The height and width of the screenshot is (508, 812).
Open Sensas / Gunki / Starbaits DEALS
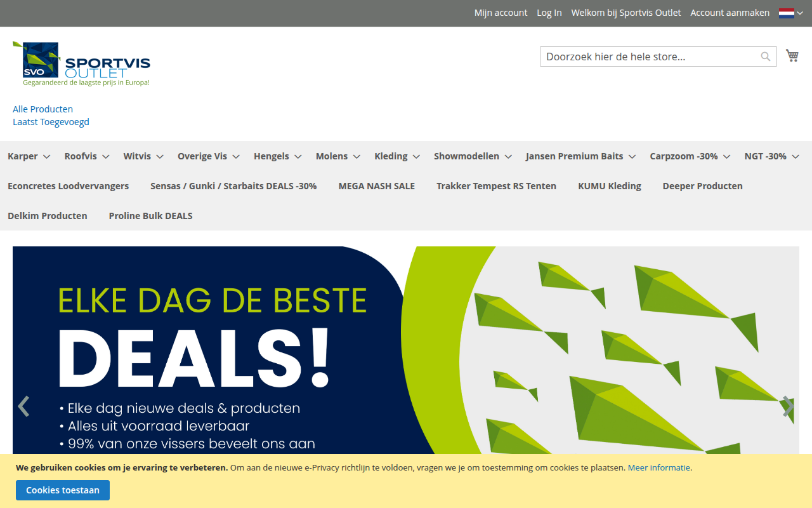[x=233, y=186]
